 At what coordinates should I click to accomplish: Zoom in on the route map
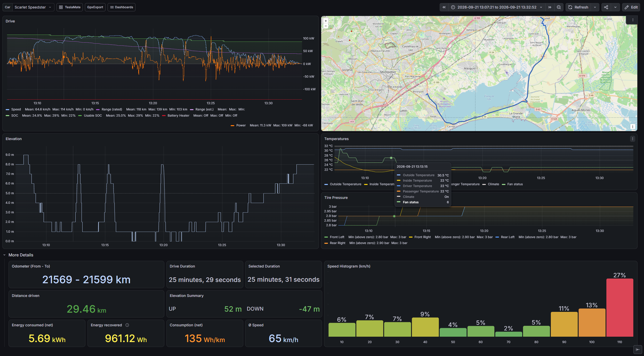pos(326,21)
